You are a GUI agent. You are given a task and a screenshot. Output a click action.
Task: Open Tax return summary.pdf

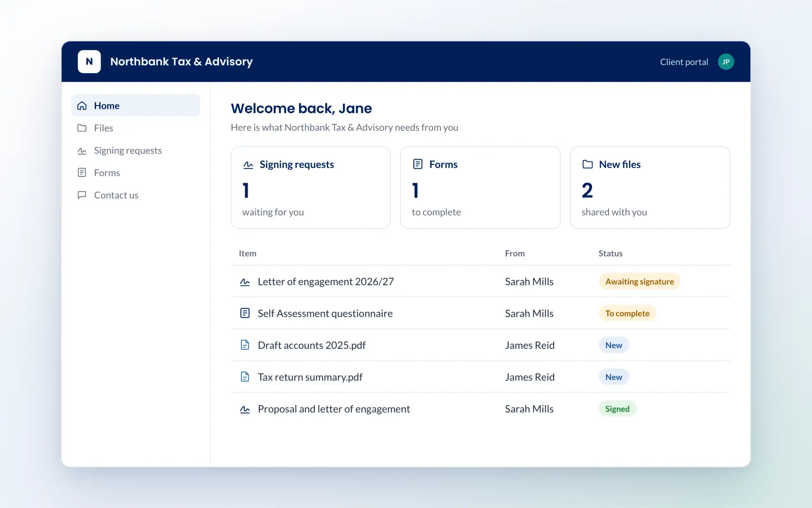pos(310,377)
